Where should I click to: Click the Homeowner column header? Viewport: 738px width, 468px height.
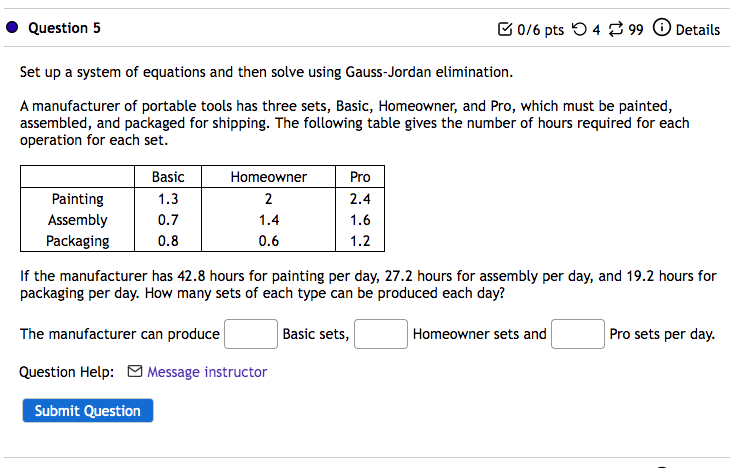268,177
